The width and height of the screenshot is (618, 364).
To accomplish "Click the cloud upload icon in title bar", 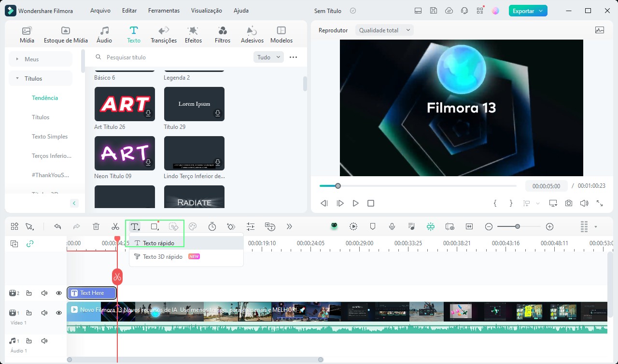I will click(x=449, y=11).
